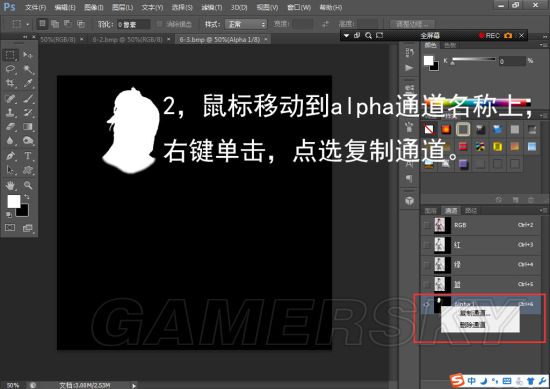Toggle visibility of RGB channel
The height and width of the screenshot is (389, 550).
427,225
